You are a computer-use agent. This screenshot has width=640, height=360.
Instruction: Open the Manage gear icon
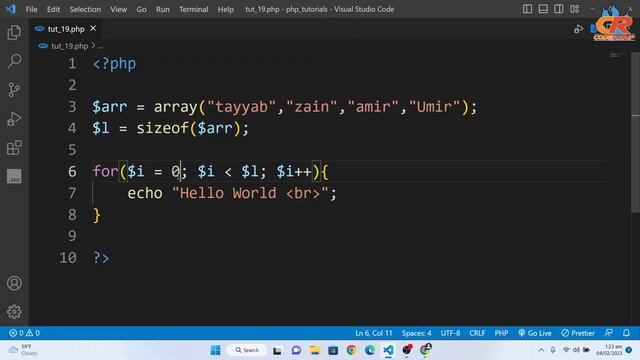point(14,312)
